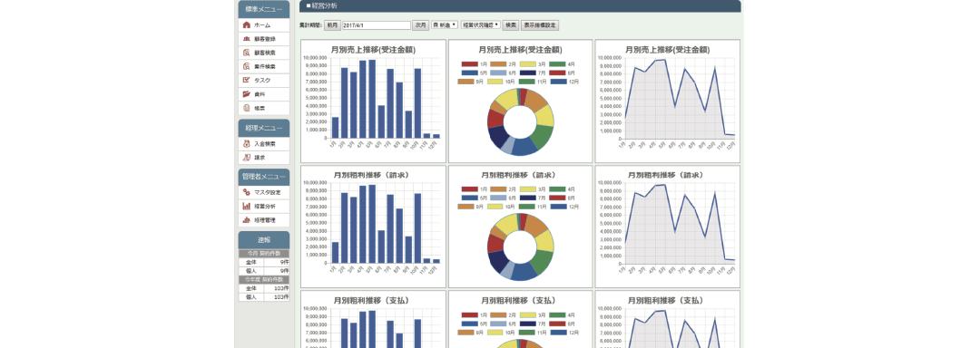Open 表示指標設定 settings button

[540, 25]
